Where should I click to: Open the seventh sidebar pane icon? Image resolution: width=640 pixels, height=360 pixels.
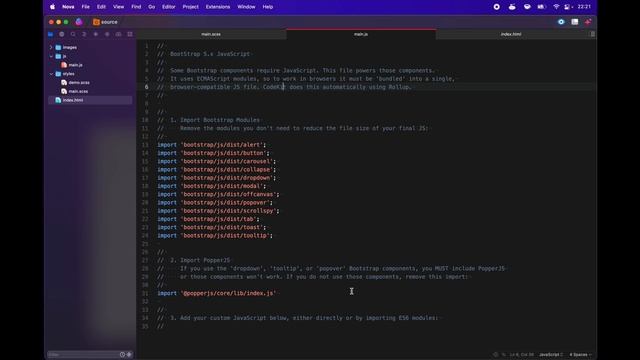point(118,34)
